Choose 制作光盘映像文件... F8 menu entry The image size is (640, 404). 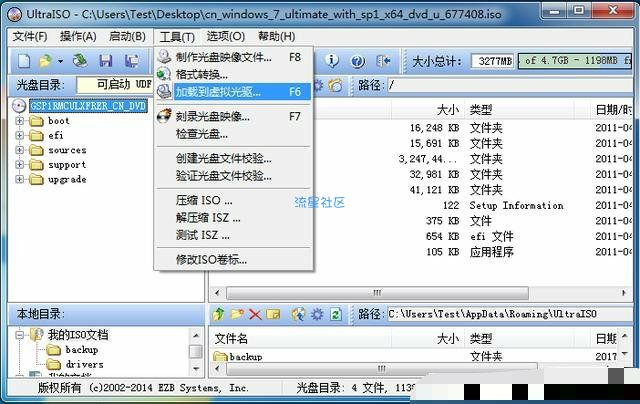coord(234,57)
